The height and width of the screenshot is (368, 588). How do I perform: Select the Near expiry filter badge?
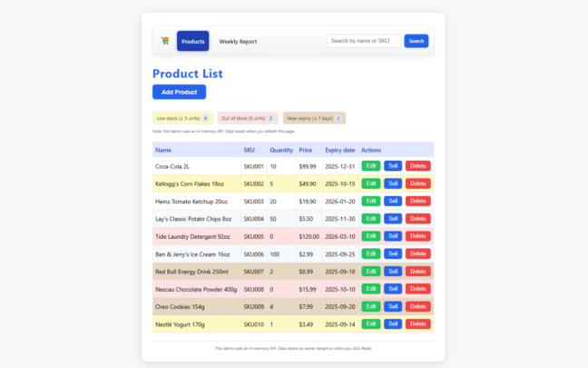[314, 118]
